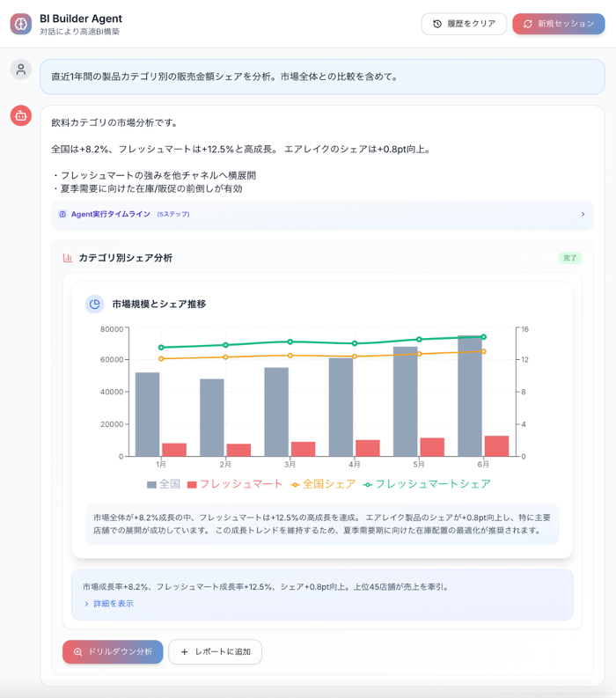Expand the Agent実行タイムライン chevron
The image size is (616, 698).
point(583,214)
